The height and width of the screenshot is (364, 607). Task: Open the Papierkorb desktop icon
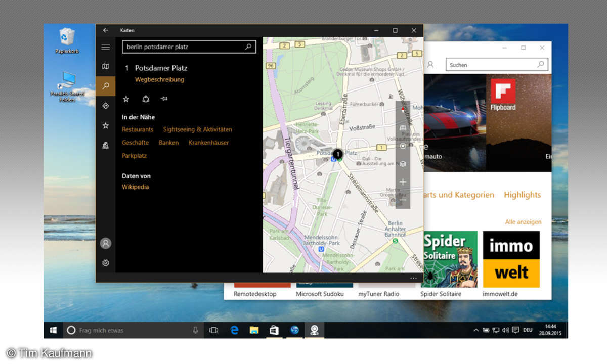coord(67,41)
